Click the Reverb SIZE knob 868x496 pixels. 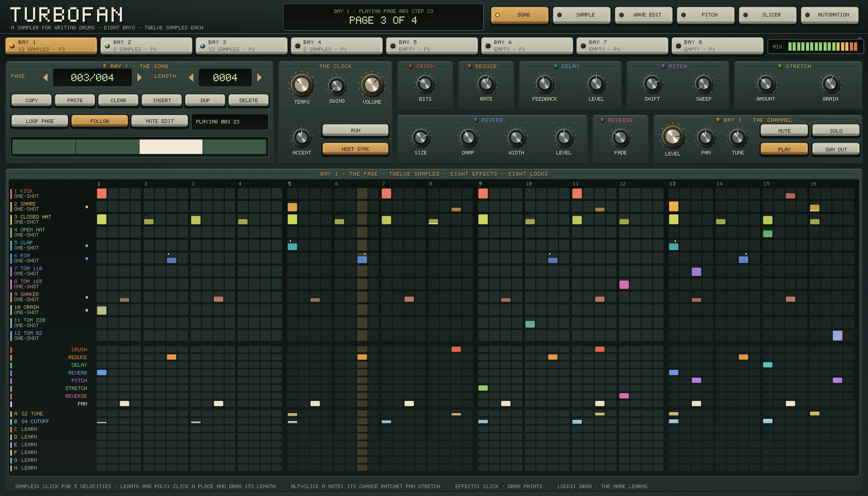click(421, 137)
